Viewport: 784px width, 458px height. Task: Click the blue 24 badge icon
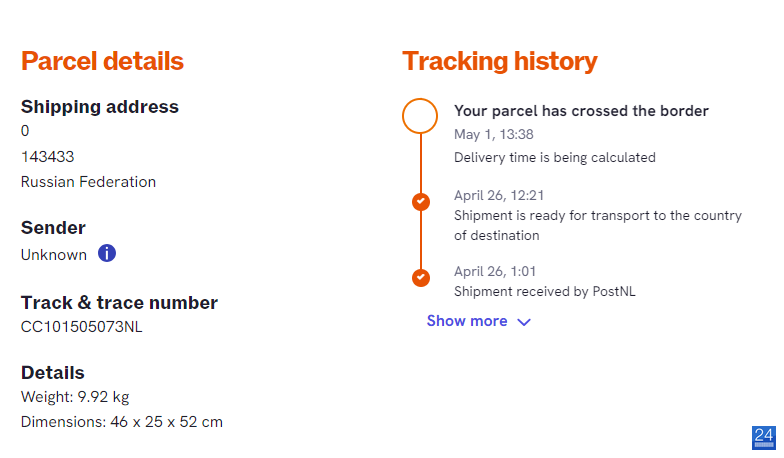point(764,438)
